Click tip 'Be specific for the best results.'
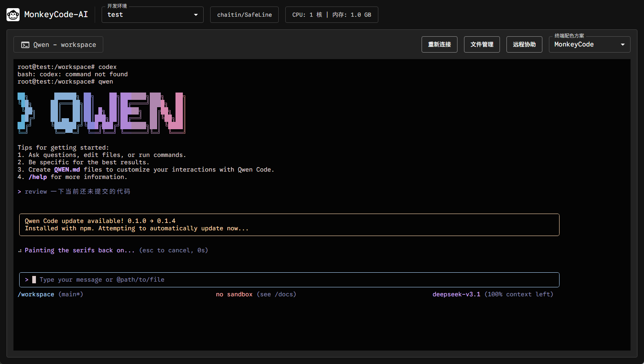The height and width of the screenshot is (364, 644). tap(89, 162)
